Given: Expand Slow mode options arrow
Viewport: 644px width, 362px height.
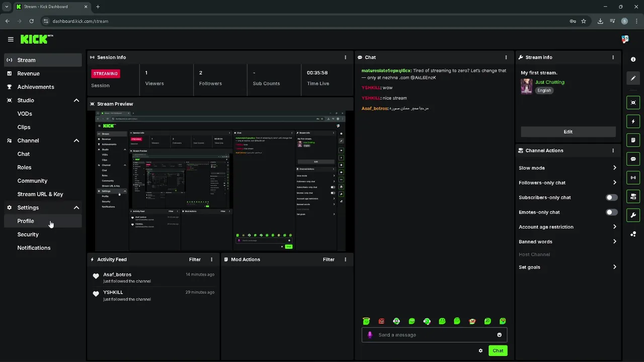Looking at the screenshot, I should (614, 168).
